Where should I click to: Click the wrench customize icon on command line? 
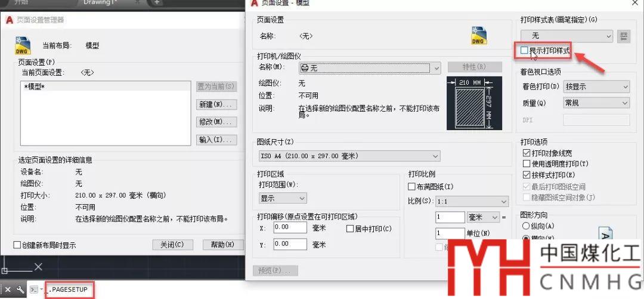pos(20,290)
